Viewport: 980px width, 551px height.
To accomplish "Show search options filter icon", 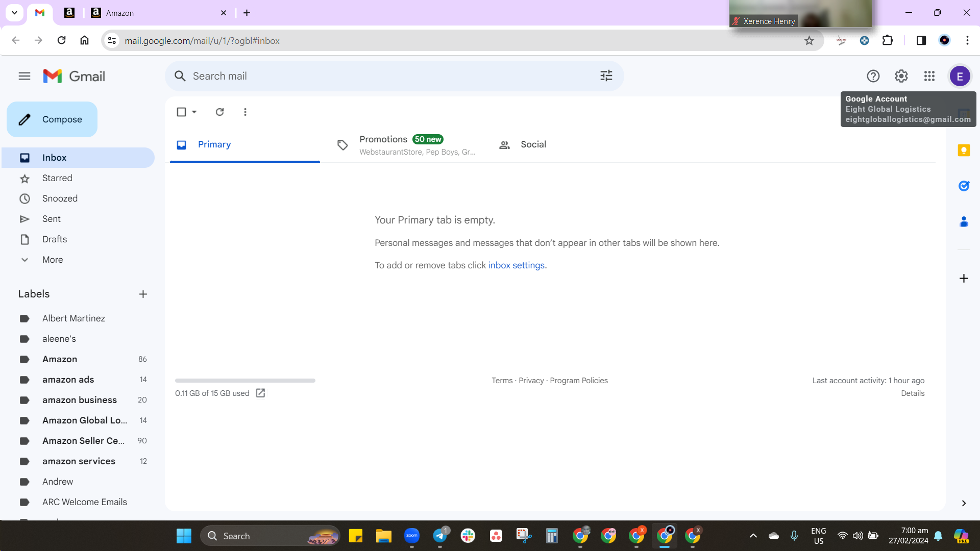I will point(606,76).
